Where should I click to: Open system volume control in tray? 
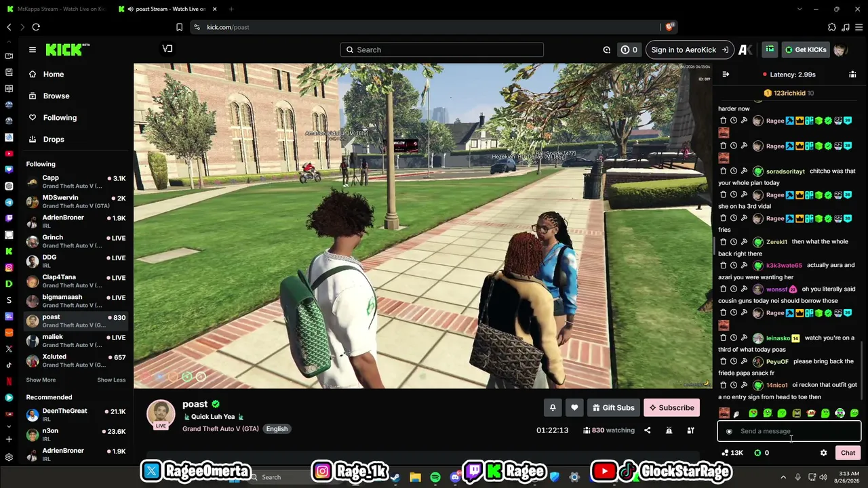[x=823, y=477]
